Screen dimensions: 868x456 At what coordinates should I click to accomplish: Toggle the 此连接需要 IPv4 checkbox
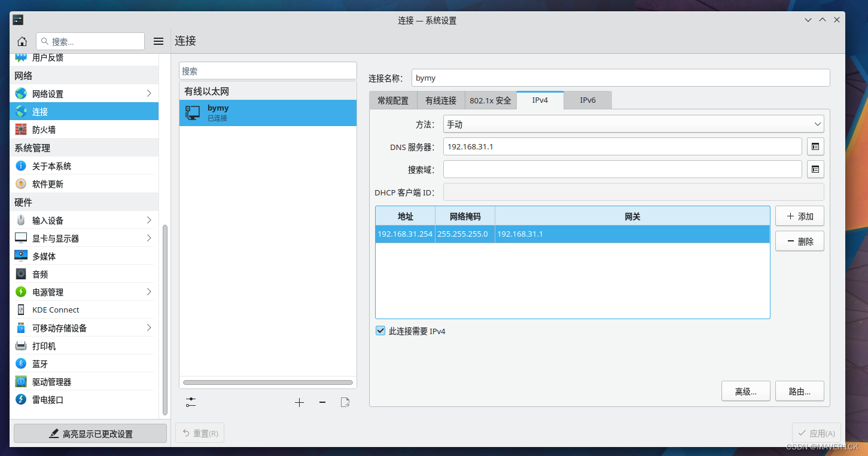[x=380, y=330]
